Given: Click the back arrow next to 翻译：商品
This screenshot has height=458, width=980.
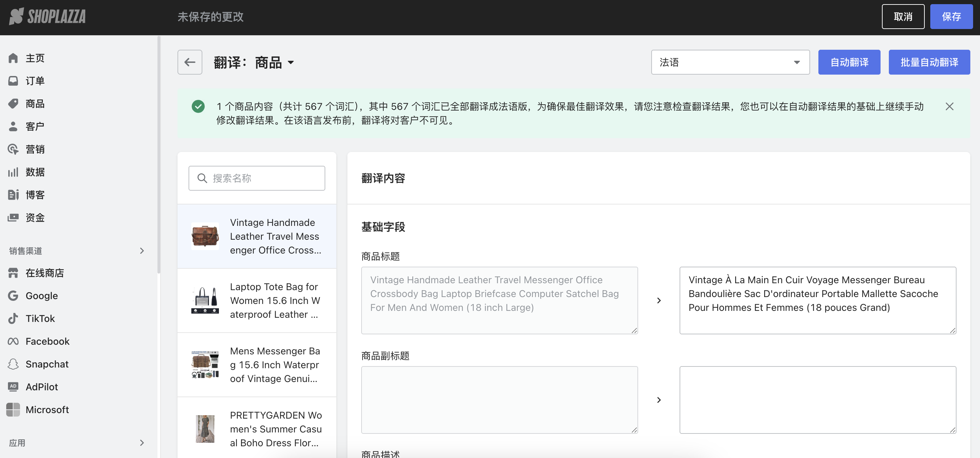Looking at the screenshot, I should point(190,62).
